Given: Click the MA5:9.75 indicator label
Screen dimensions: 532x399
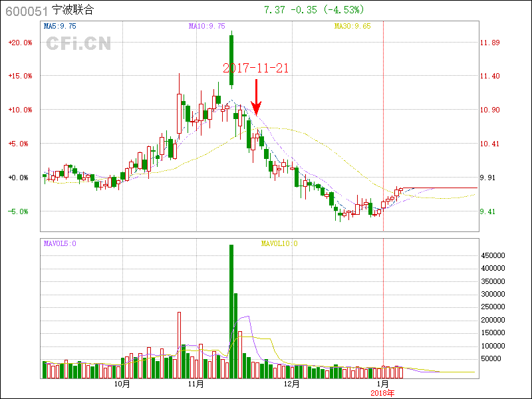Looking at the screenshot, I should pos(61,26).
